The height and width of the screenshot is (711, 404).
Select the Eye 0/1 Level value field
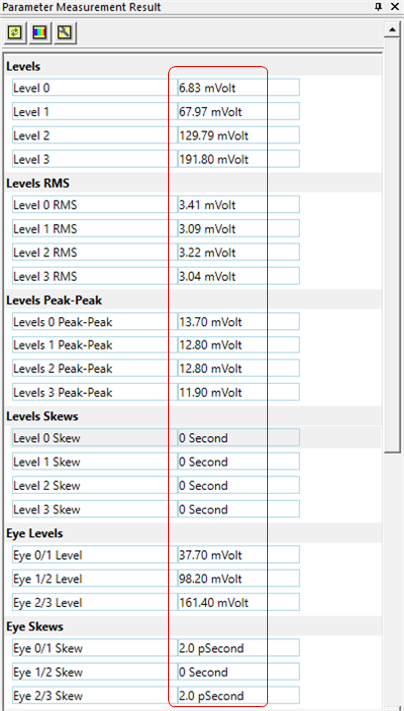[x=239, y=555]
